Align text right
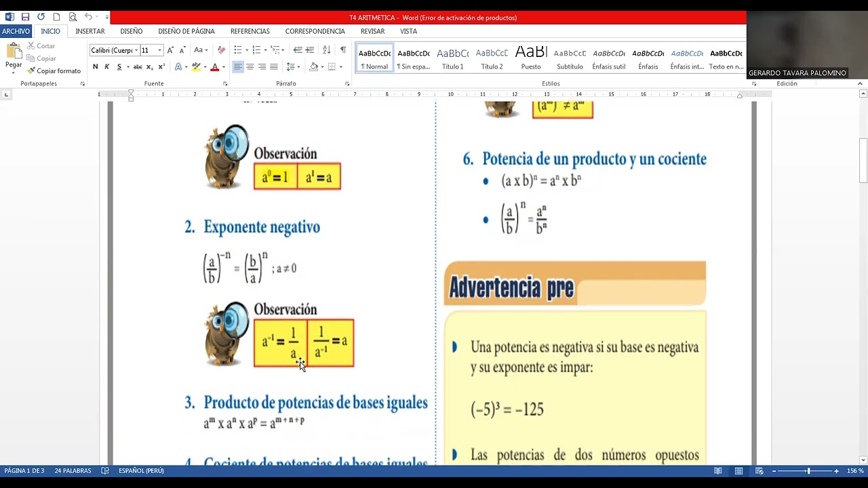 click(262, 66)
